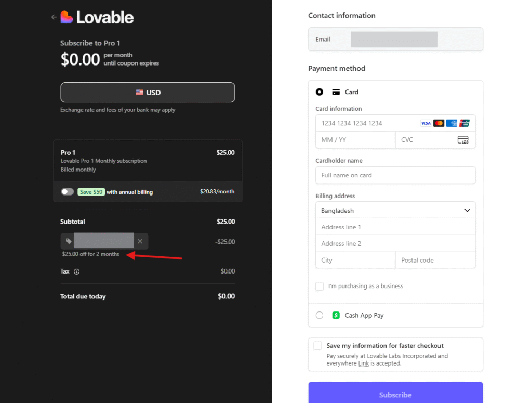Click the Cardholder name input field
Viewport: 532px width, 403px height.
(x=395, y=175)
